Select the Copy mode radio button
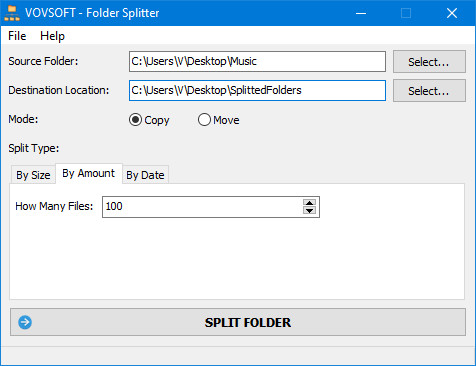Image resolution: width=476 pixels, height=366 pixels. [x=135, y=120]
